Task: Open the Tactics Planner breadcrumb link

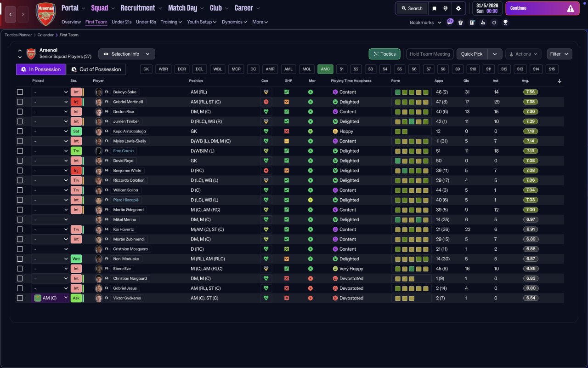Action: point(18,35)
